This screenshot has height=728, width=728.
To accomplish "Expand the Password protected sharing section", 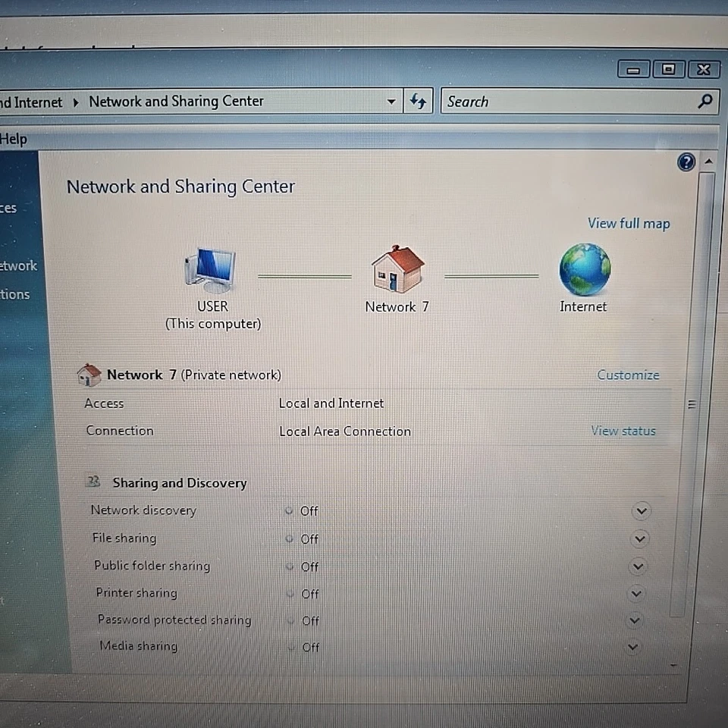I will pyautogui.click(x=634, y=620).
